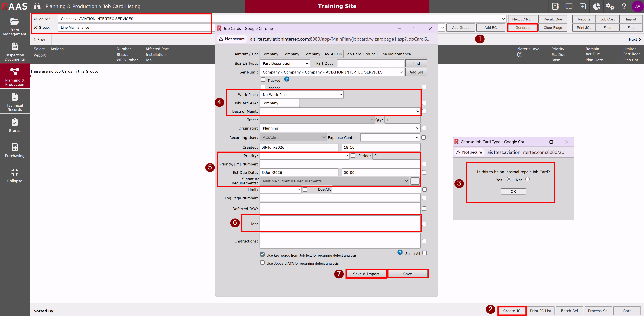644x316 pixels.
Task: Toggle the checkbox beside the Limit dropdown
Action: tap(305, 190)
